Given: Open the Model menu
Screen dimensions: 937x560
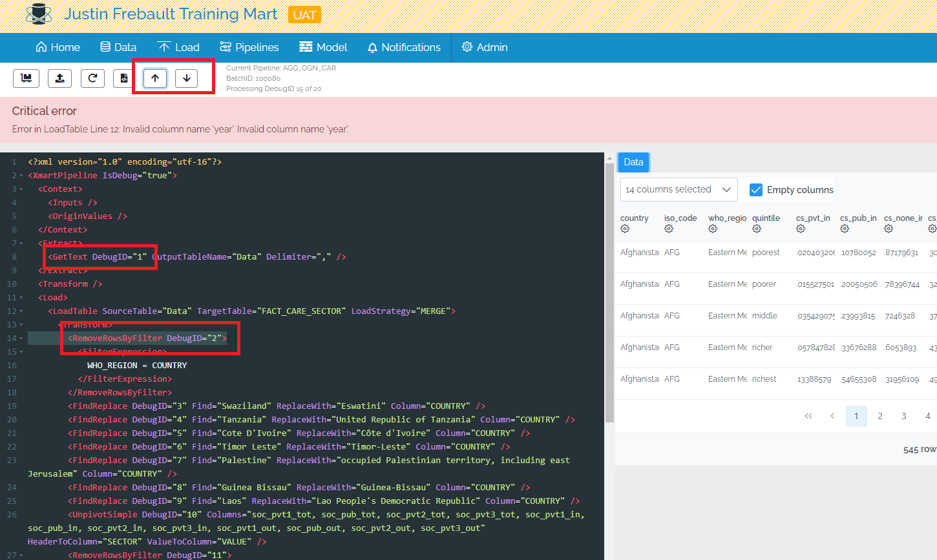Looking at the screenshot, I should 323,47.
